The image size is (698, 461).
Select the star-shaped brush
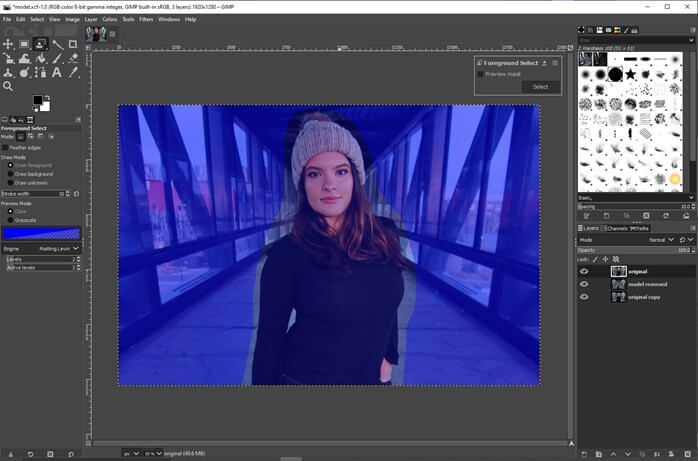click(x=630, y=74)
